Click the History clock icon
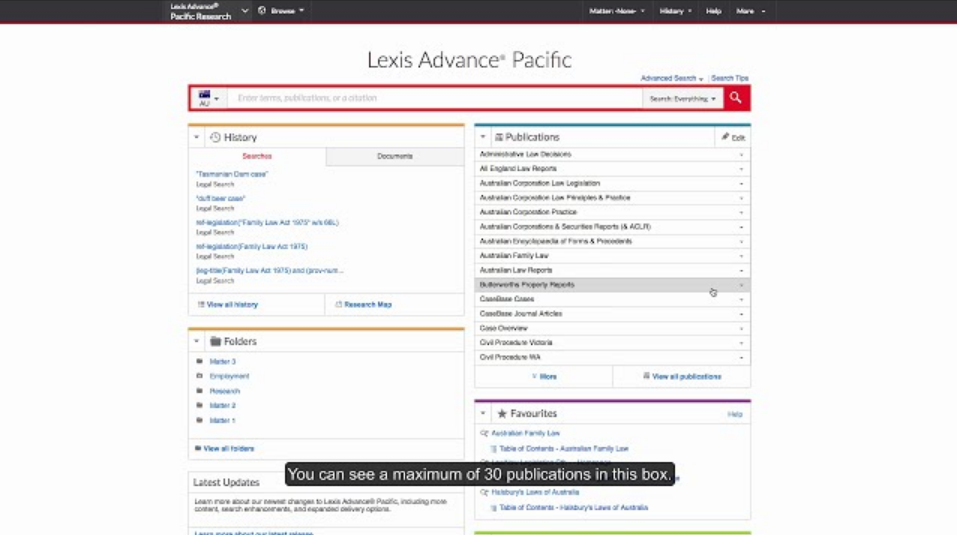The width and height of the screenshot is (957, 535). click(x=215, y=137)
